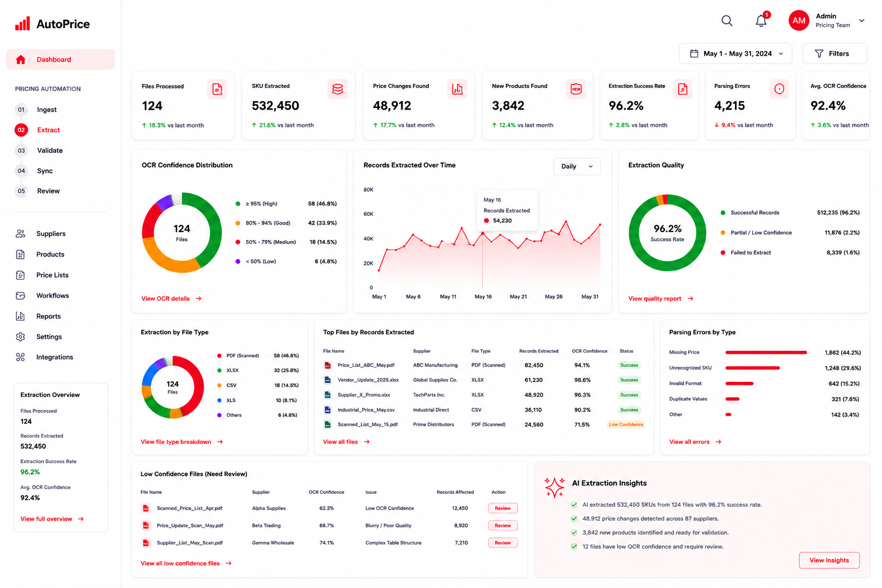Click the PDF (Scanned) file type legend

[x=238, y=355]
